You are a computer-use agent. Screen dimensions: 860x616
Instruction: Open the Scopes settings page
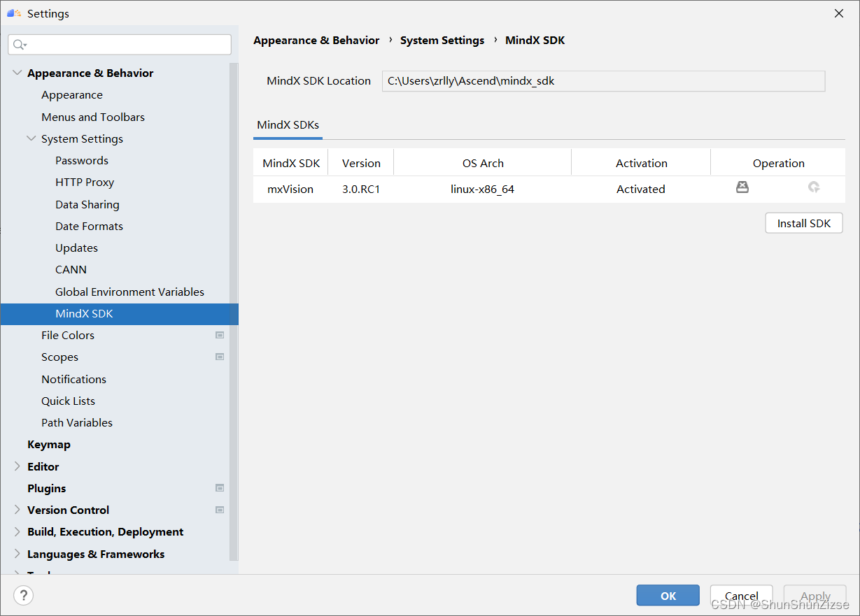59,357
